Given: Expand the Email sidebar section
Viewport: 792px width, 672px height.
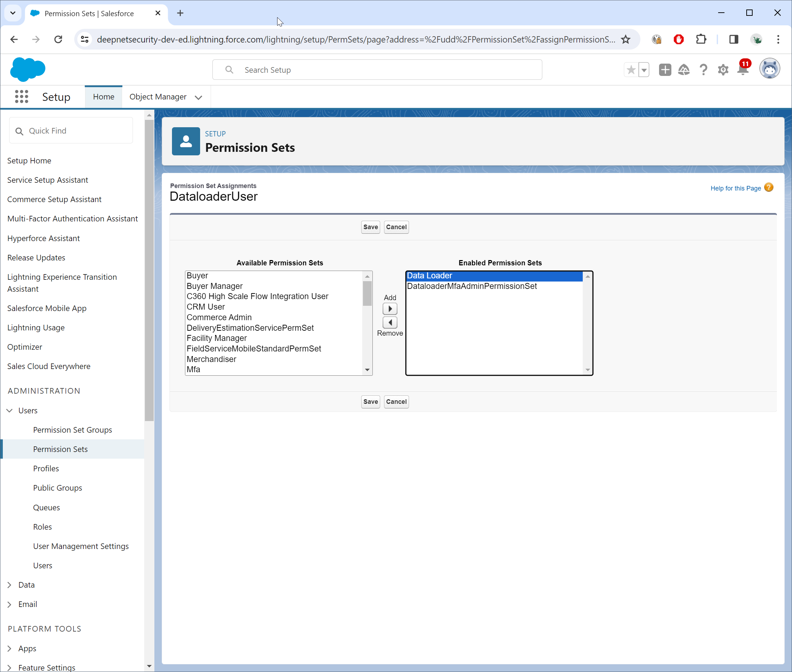Looking at the screenshot, I should click(9, 604).
